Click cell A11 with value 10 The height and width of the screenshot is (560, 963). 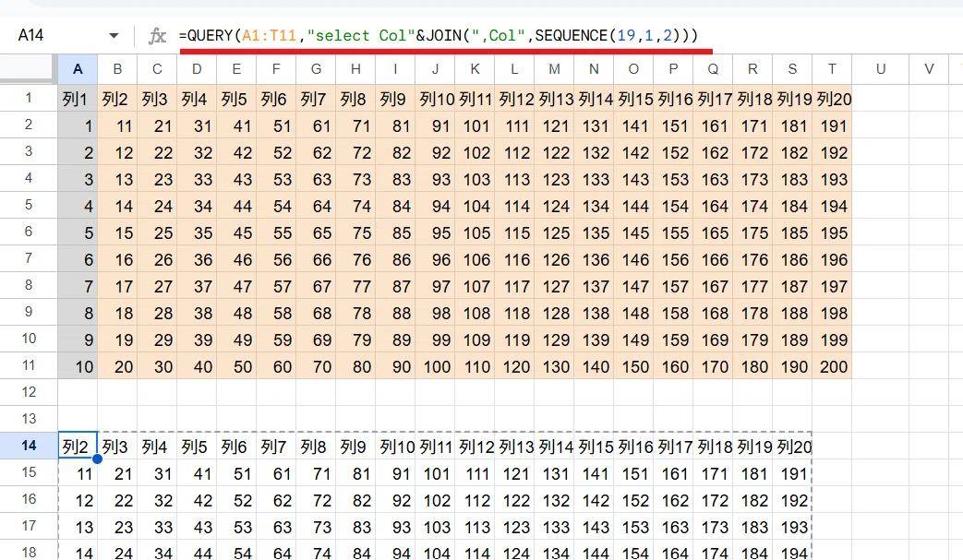pos(78,366)
